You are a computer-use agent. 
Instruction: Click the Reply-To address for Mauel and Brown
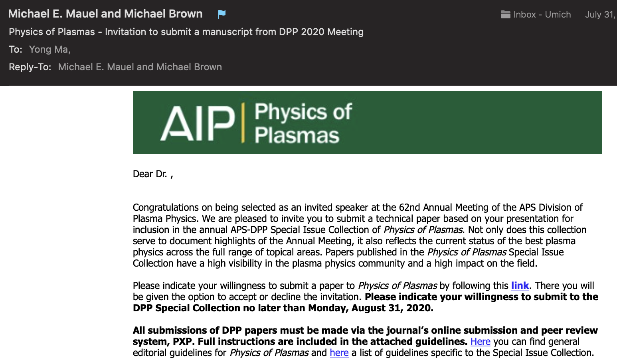[140, 67]
